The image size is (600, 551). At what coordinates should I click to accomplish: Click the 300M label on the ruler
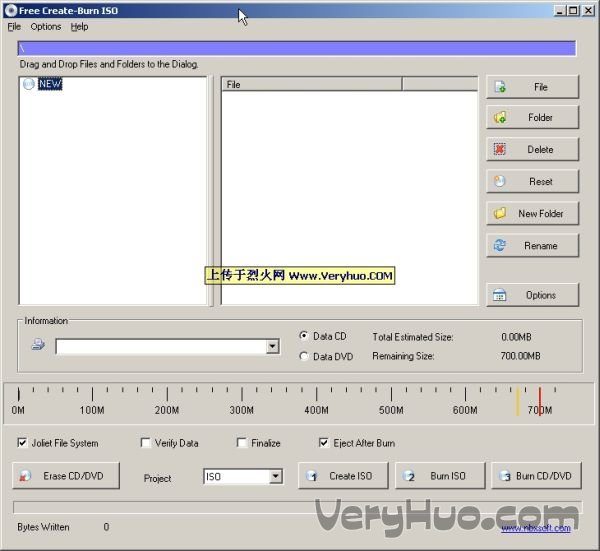[241, 410]
